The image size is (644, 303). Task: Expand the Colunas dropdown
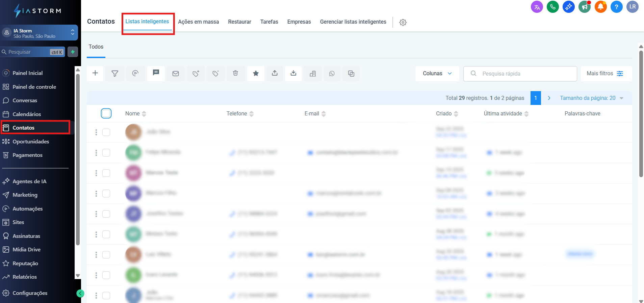pyautogui.click(x=437, y=74)
